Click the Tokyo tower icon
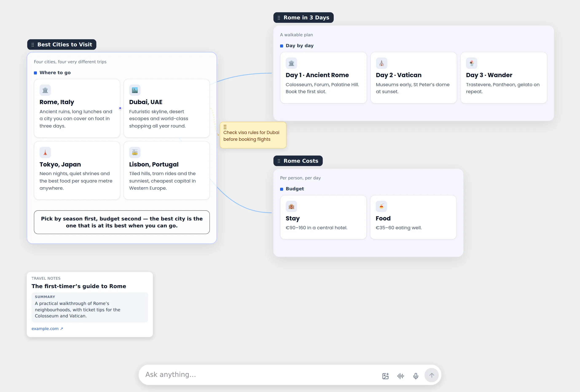Viewport: 580px width, 392px height. [45, 152]
